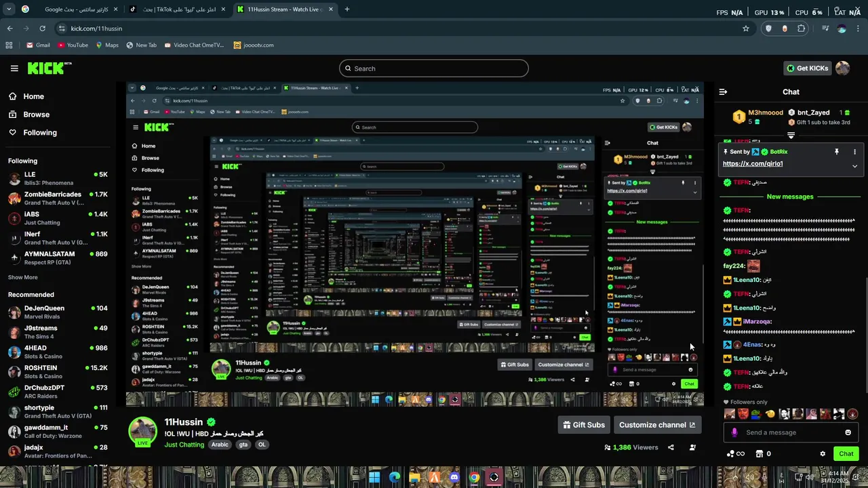Send the message with the green Chat button
Screen dimensions: 868x488
(846, 454)
